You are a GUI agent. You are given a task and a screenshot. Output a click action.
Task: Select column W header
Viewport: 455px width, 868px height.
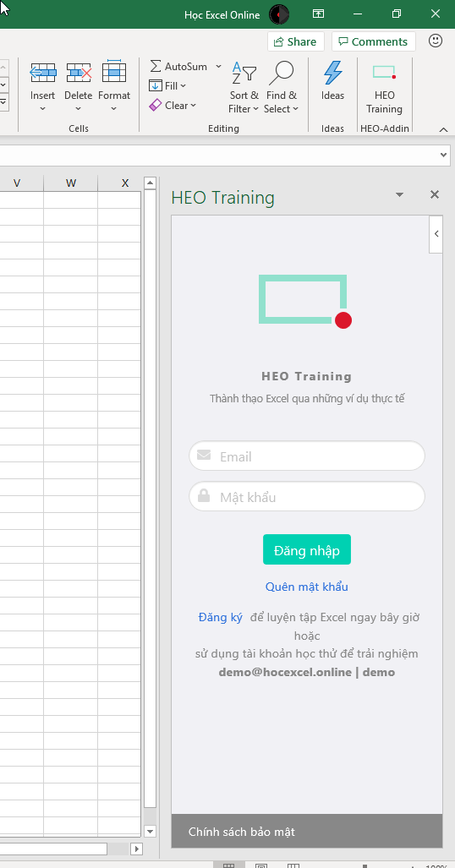(70, 183)
